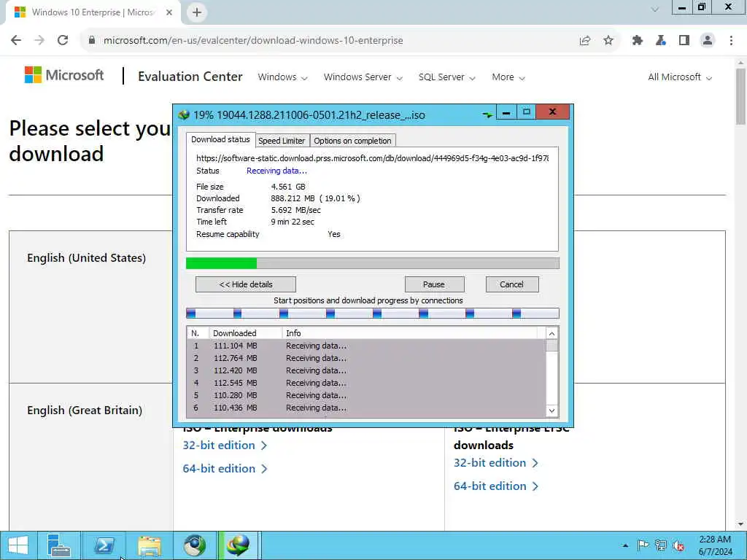
Task: Open the Chrome extensions puzzle icon
Action: pos(638,41)
